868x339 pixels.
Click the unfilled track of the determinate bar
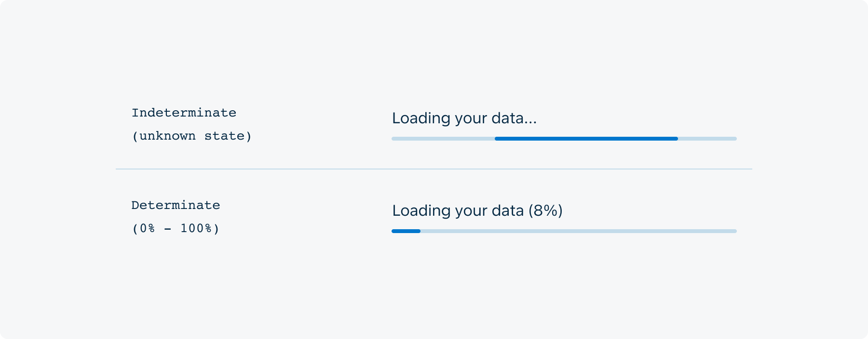[579, 231]
